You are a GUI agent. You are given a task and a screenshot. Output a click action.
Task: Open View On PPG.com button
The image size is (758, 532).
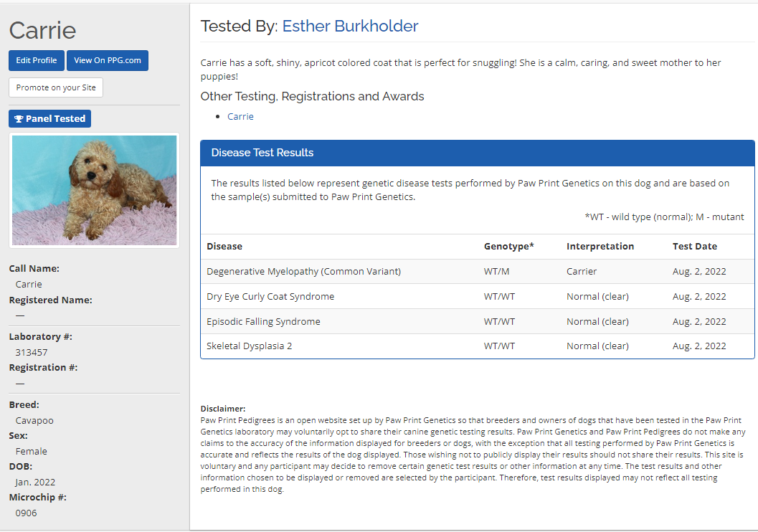[x=108, y=61]
